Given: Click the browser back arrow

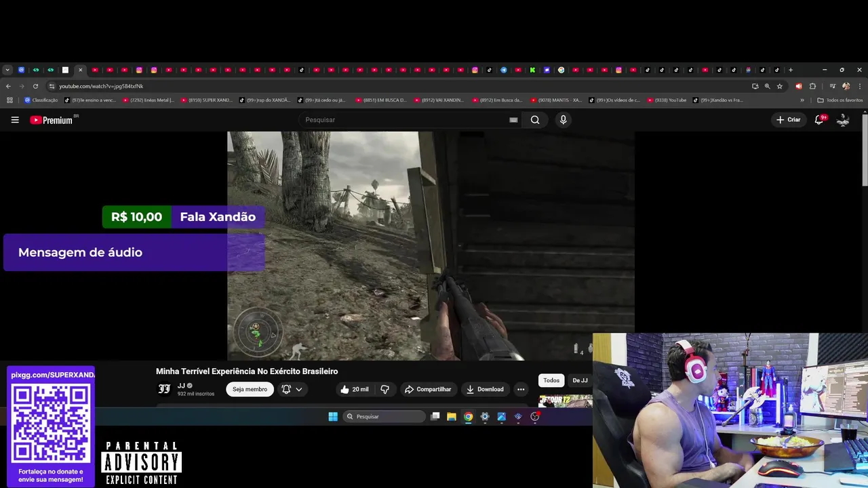Looking at the screenshot, I should click(8, 86).
